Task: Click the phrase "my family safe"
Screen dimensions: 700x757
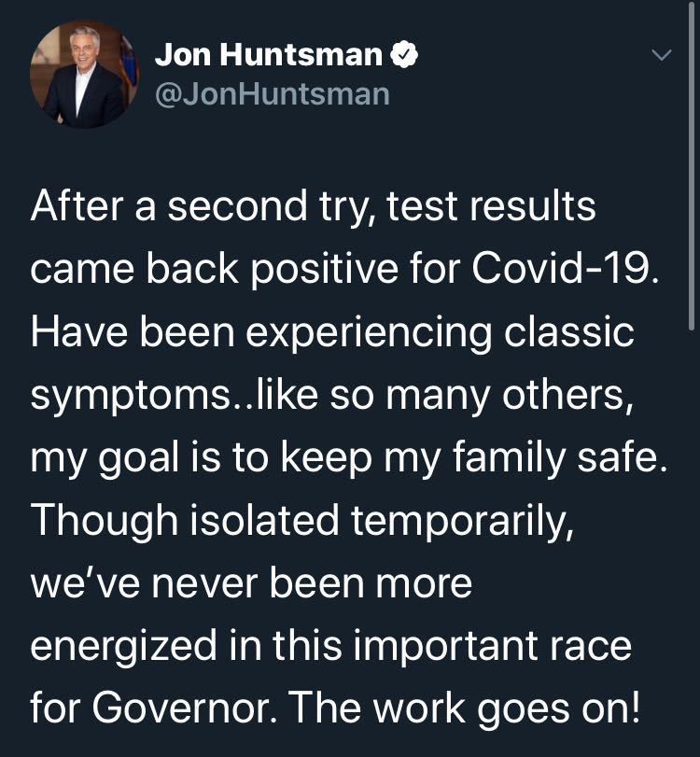Action: tap(547, 457)
